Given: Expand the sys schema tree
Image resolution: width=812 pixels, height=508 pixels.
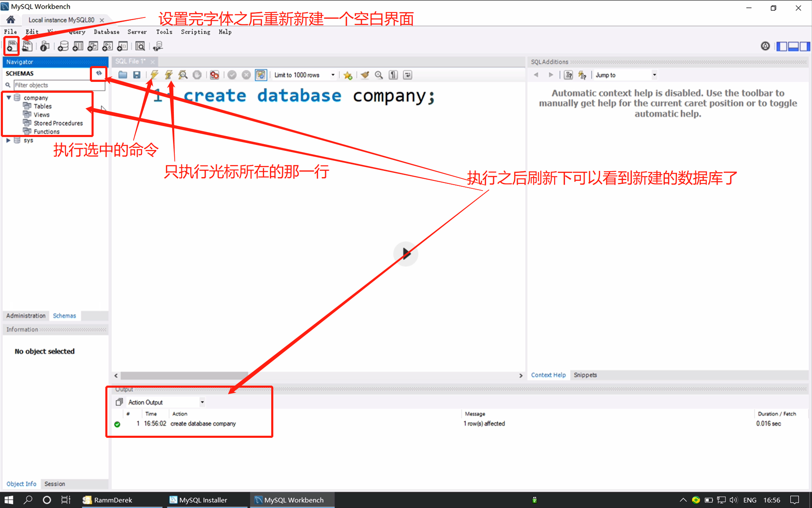Looking at the screenshot, I should pos(8,140).
